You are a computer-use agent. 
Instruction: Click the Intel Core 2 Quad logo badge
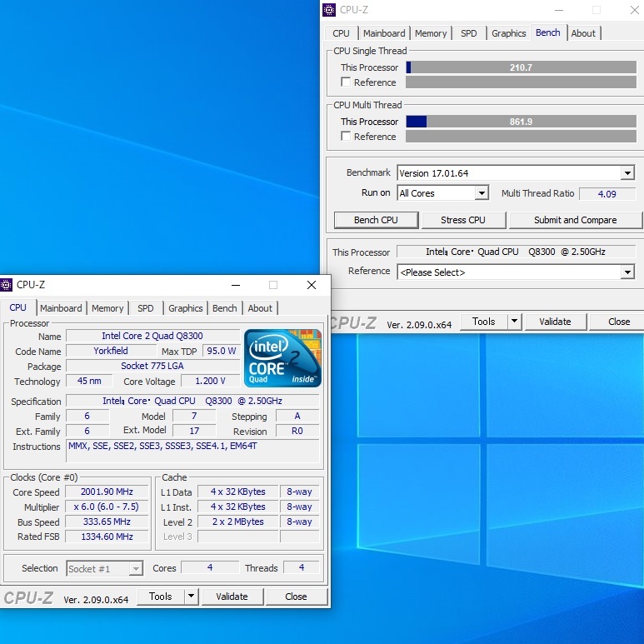[282, 357]
